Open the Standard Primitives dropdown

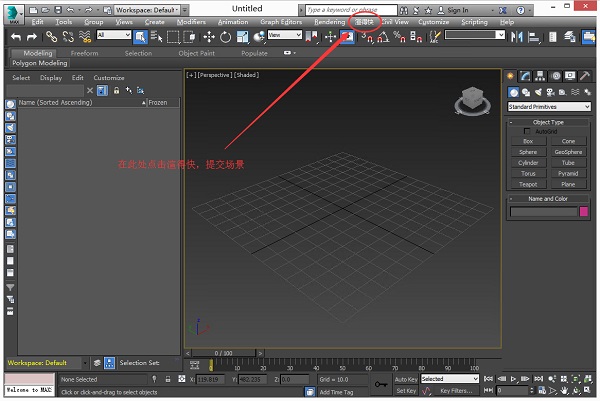pyautogui.click(x=548, y=106)
